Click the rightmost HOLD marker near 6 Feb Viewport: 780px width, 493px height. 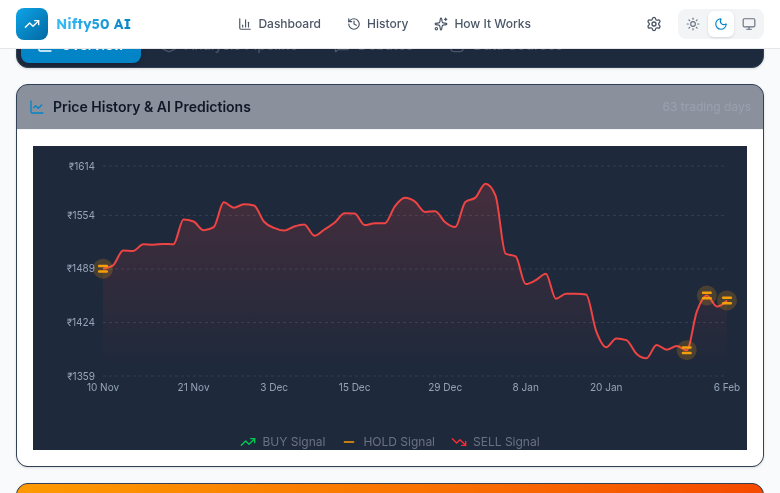point(727,300)
